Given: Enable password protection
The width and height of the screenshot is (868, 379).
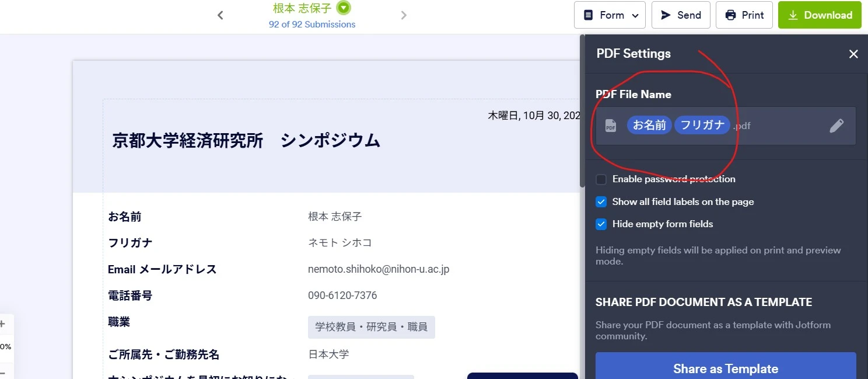Looking at the screenshot, I should pyautogui.click(x=601, y=179).
